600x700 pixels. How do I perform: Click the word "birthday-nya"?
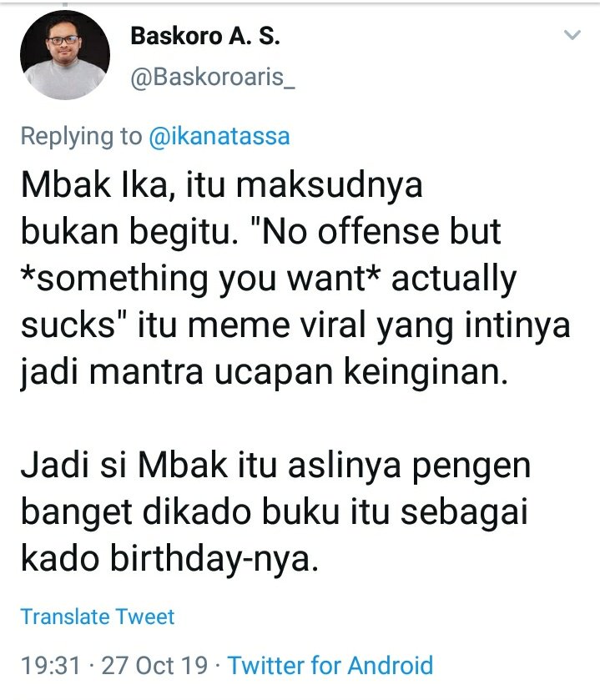pos(214,560)
